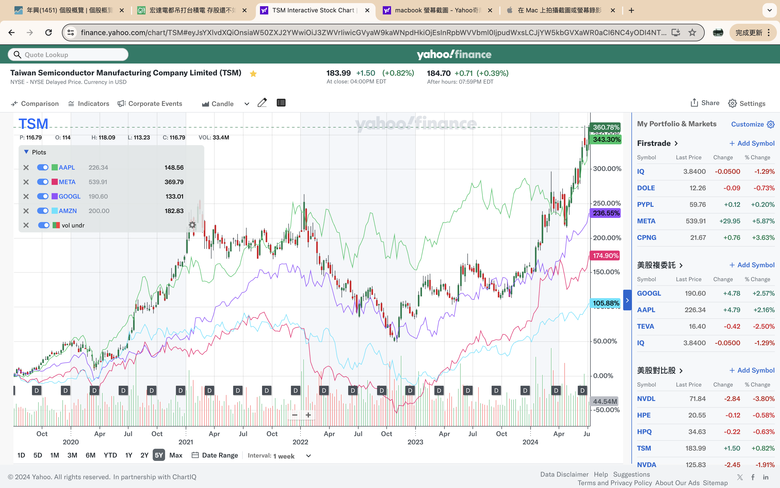Remove AAPL plot with its X

click(26, 168)
